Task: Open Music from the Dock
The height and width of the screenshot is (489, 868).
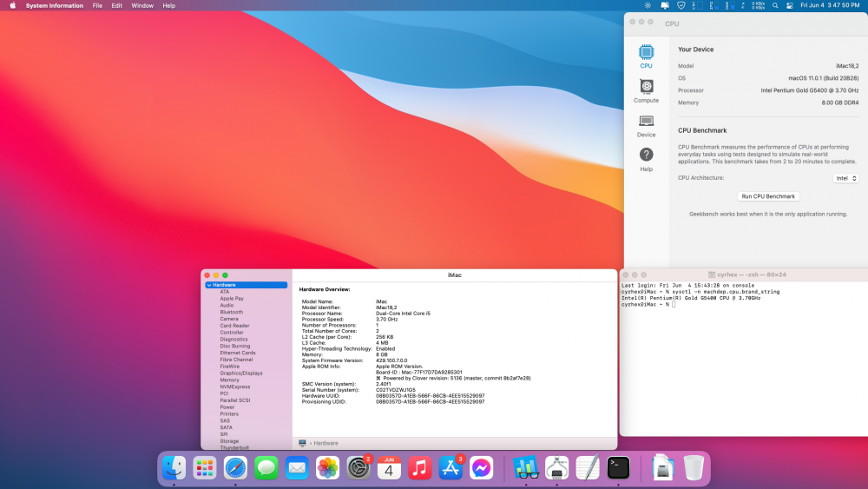Action: pyautogui.click(x=419, y=468)
